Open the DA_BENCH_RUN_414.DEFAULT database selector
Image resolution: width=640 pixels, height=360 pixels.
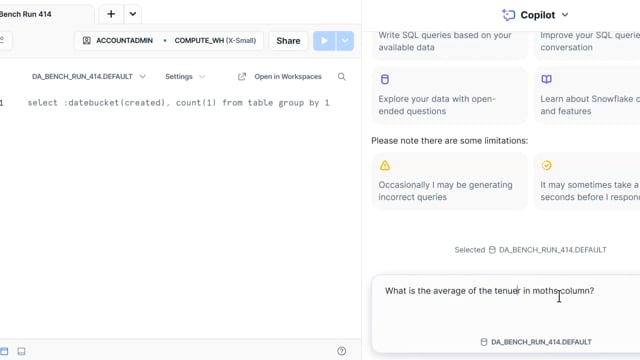tap(89, 76)
